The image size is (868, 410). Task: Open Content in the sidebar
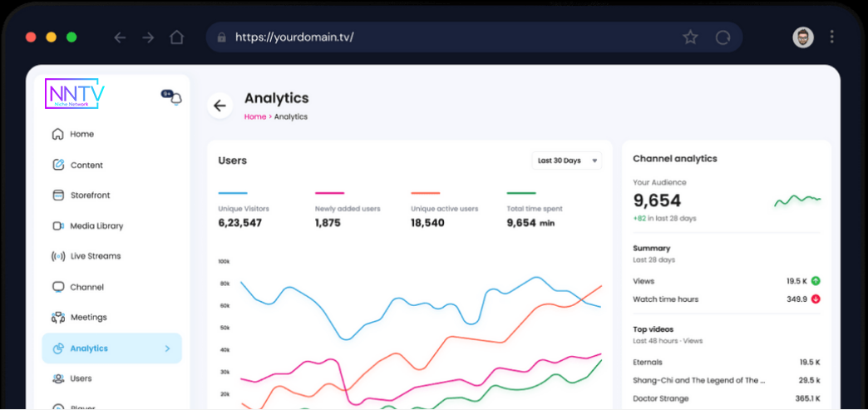pyautogui.click(x=86, y=165)
